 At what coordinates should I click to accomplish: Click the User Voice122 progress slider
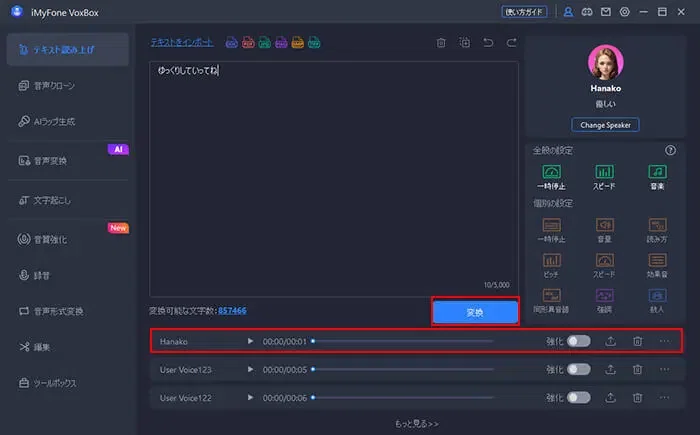pyautogui.click(x=403, y=397)
